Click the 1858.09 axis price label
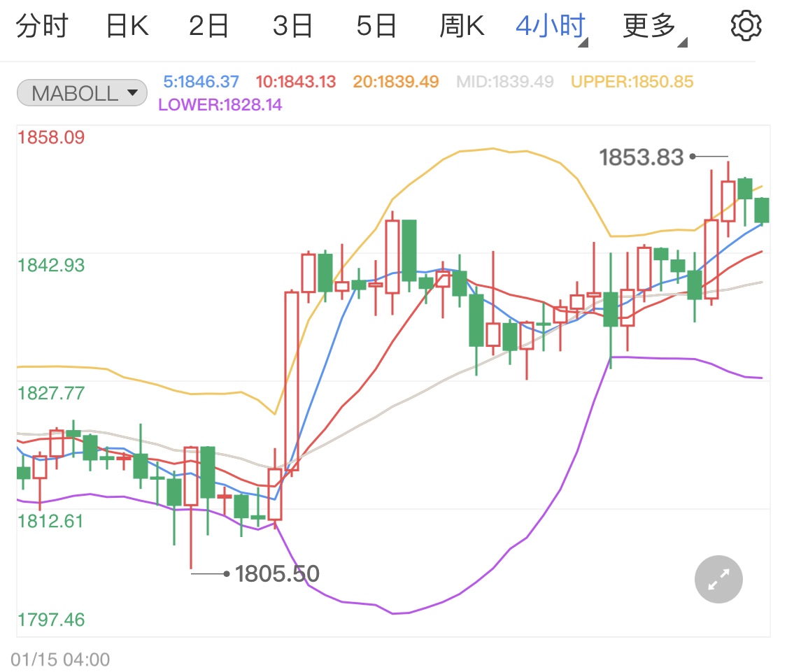 point(51,138)
